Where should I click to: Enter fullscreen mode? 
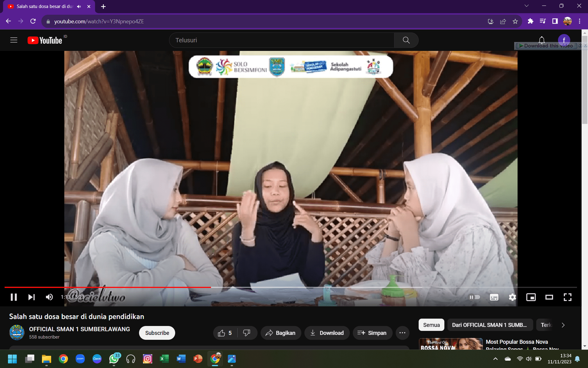click(567, 297)
